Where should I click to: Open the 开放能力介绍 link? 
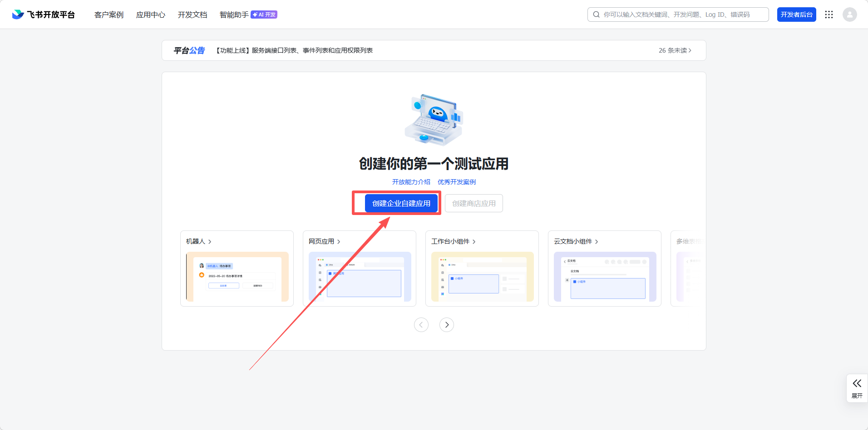pos(411,182)
